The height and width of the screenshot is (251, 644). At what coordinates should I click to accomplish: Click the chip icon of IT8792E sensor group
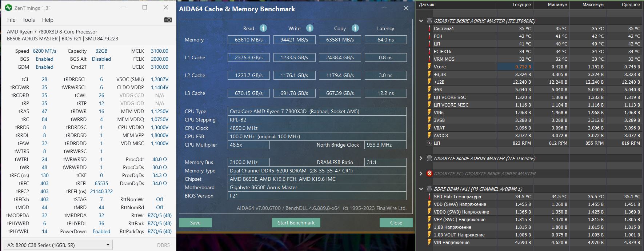[x=429, y=158]
